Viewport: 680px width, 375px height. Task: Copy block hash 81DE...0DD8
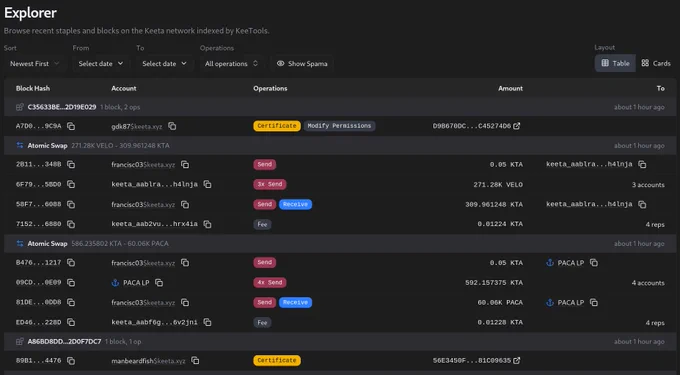[71, 303]
